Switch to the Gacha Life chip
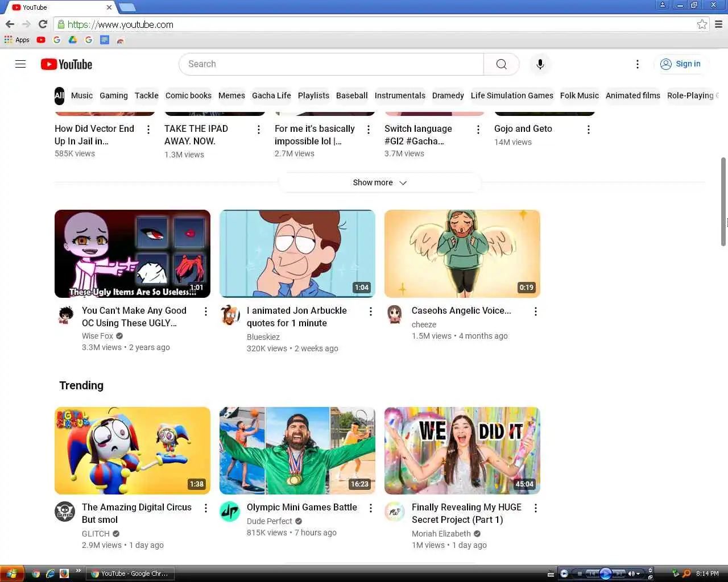Screen dimensions: 728x582 click(x=271, y=95)
